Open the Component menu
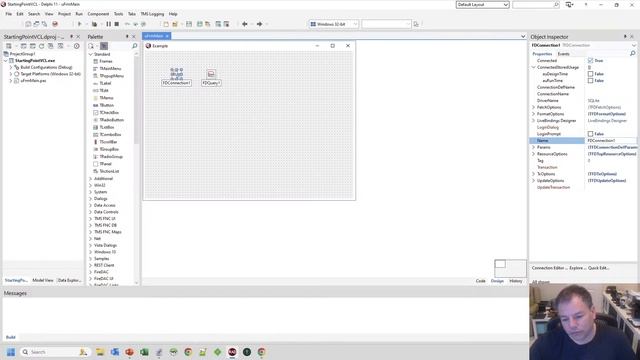This screenshot has height=360, width=640. 98,14
